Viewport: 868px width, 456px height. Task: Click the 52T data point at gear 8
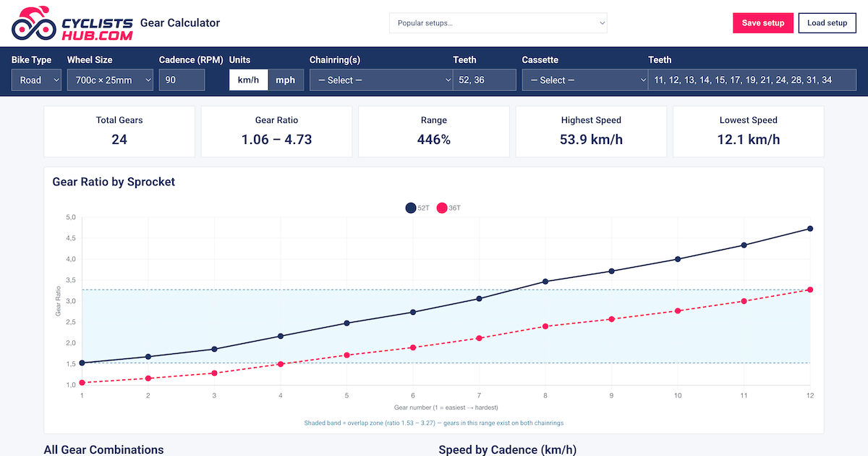545,282
